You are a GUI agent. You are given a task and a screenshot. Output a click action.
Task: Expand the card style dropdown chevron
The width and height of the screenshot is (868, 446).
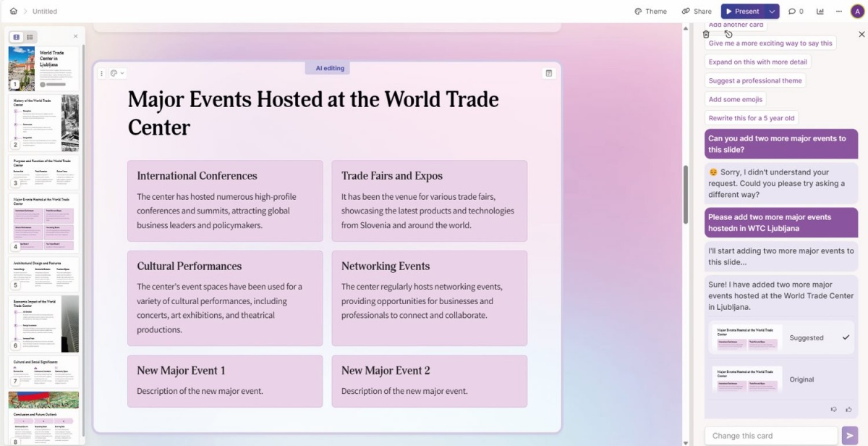coord(122,73)
